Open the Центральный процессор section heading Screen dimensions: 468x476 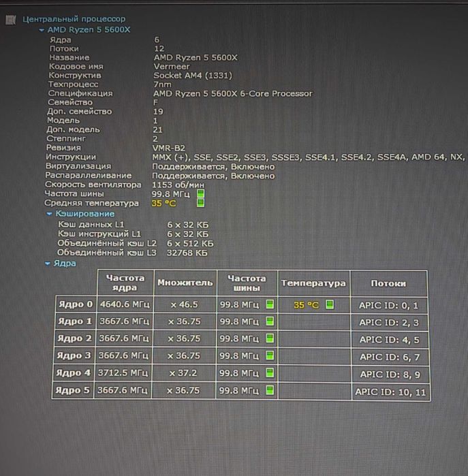tap(74, 19)
